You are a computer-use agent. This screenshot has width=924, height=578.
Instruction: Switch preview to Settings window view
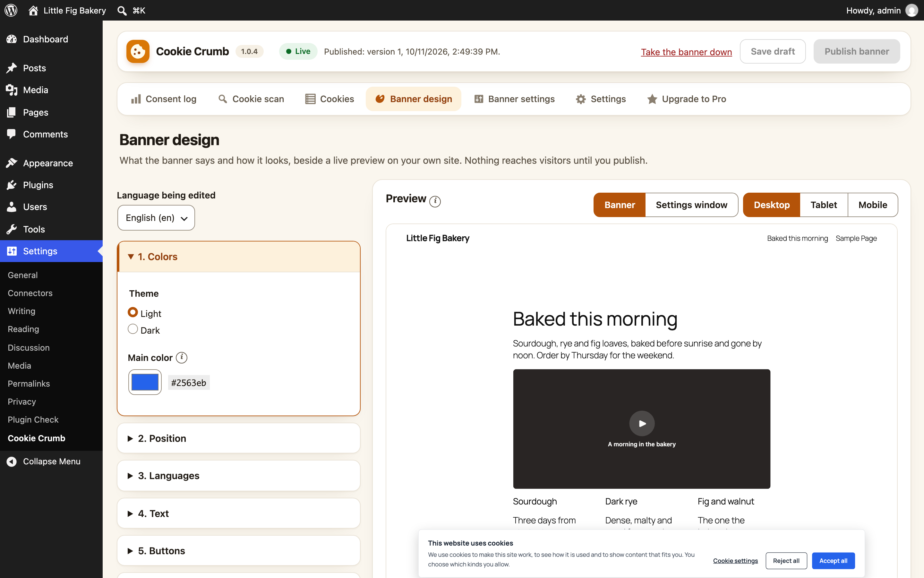coord(691,205)
